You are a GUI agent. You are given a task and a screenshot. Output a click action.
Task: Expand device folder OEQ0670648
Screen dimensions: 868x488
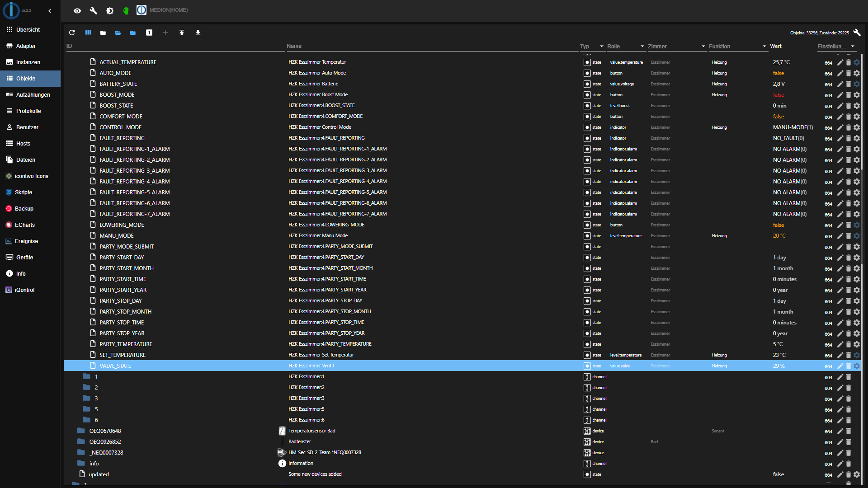pyautogui.click(x=81, y=431)
